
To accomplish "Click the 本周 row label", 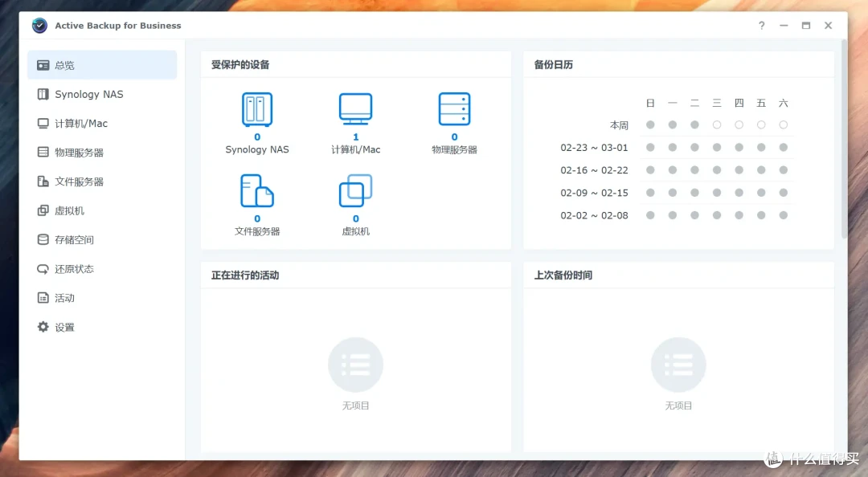I will pyautogui.click(x=619, y=125).
